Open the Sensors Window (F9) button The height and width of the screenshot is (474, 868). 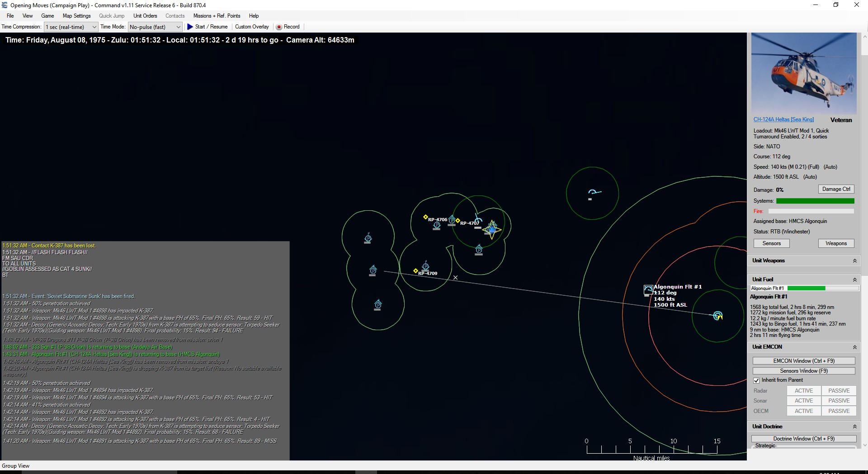[x=804, y=371]
